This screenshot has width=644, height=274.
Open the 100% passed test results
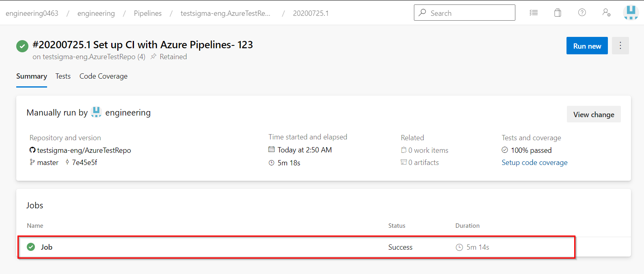tap(531, 150)
